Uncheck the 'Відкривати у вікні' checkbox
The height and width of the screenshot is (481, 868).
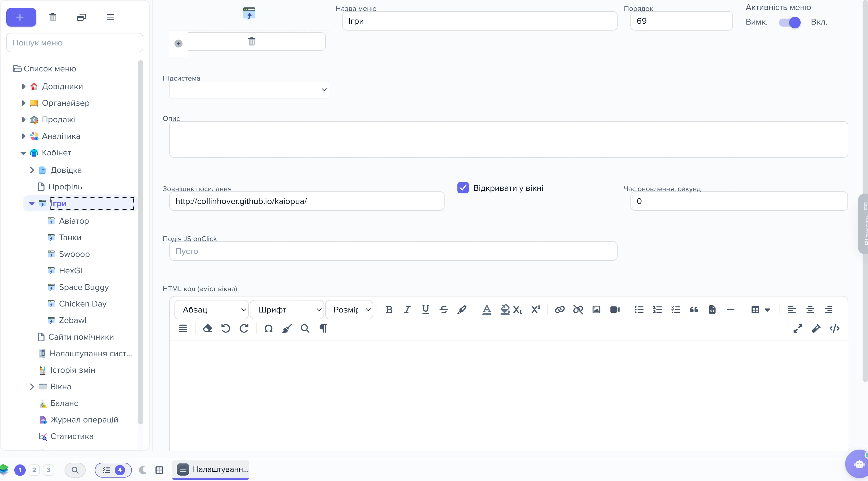(x=463, y=188)
